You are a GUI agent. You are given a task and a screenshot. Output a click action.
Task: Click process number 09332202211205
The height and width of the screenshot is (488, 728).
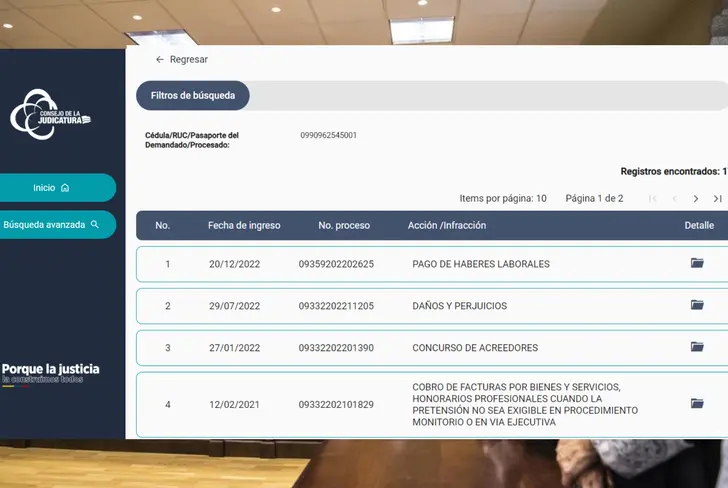pyautogui.click(x=336, y=306)
